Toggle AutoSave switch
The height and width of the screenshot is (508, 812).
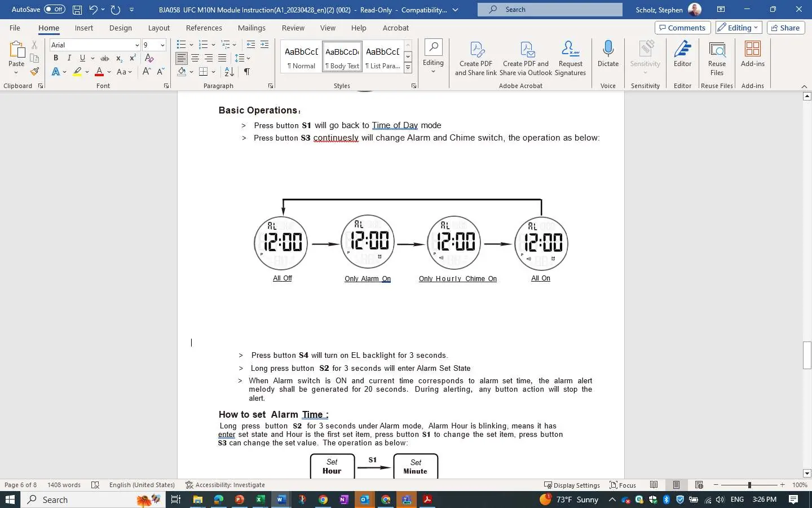[55, 10]
